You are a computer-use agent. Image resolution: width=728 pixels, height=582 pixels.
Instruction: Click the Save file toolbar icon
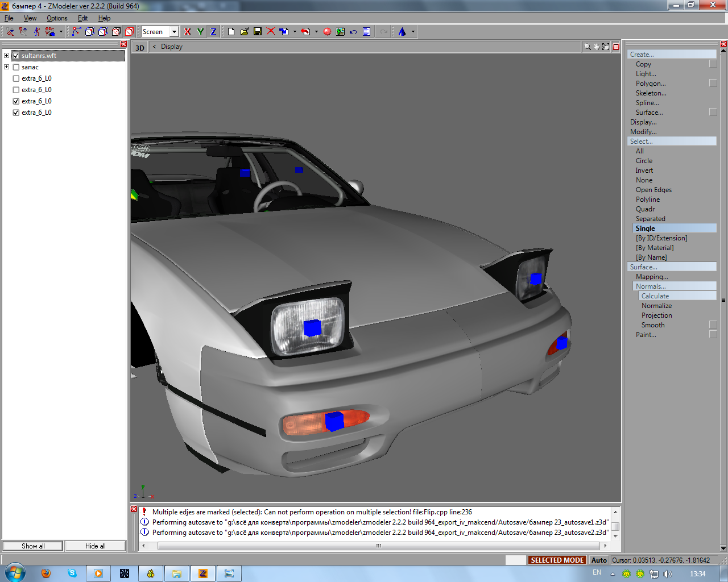pos(258,32)
